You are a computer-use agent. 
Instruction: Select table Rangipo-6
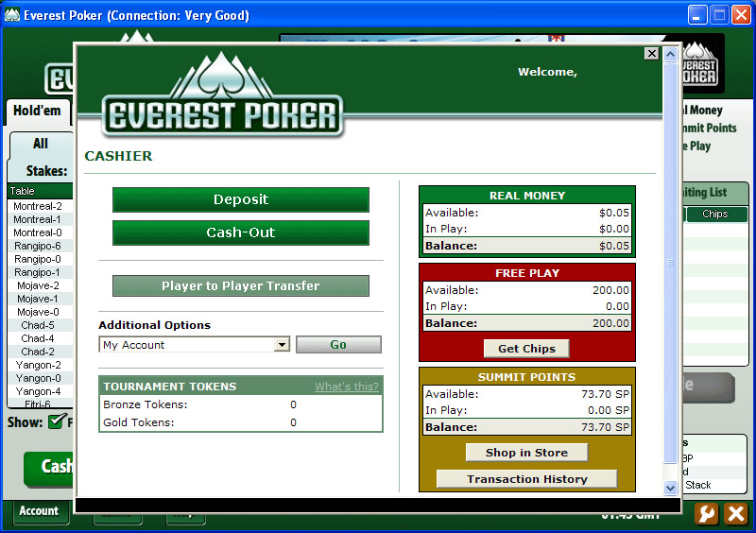click(38, 246)
